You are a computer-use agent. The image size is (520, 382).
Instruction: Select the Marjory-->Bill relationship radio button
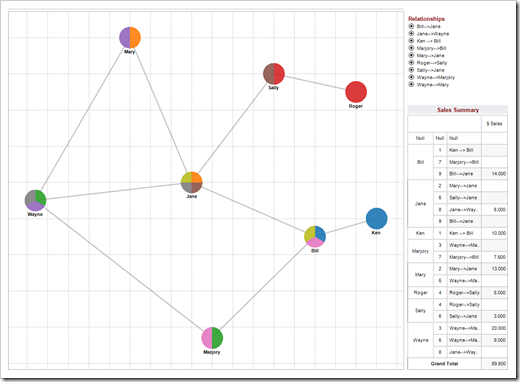pyautogui.click(x=411, y=48)
